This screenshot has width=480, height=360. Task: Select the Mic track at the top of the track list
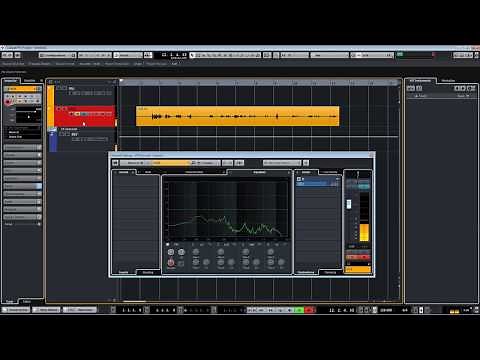tap(85, 95)
